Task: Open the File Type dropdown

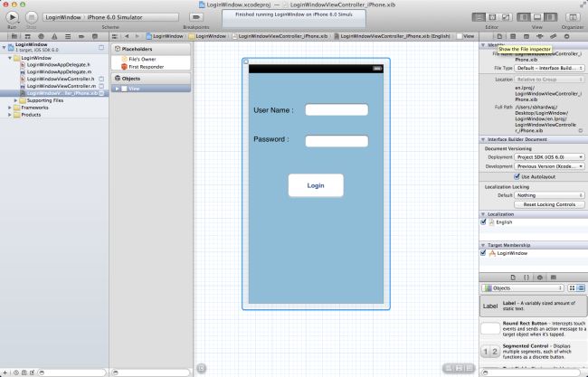Action: click(x=549, y=68)
